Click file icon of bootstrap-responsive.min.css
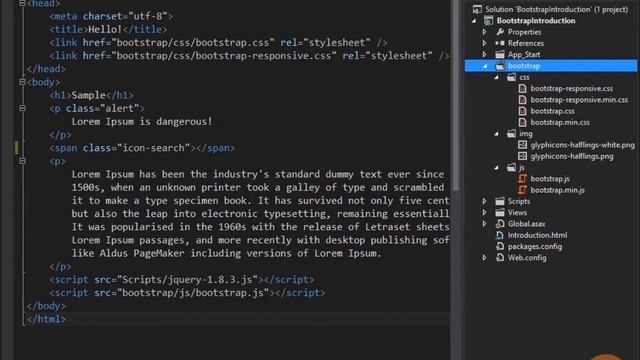 tap(522, 100)
